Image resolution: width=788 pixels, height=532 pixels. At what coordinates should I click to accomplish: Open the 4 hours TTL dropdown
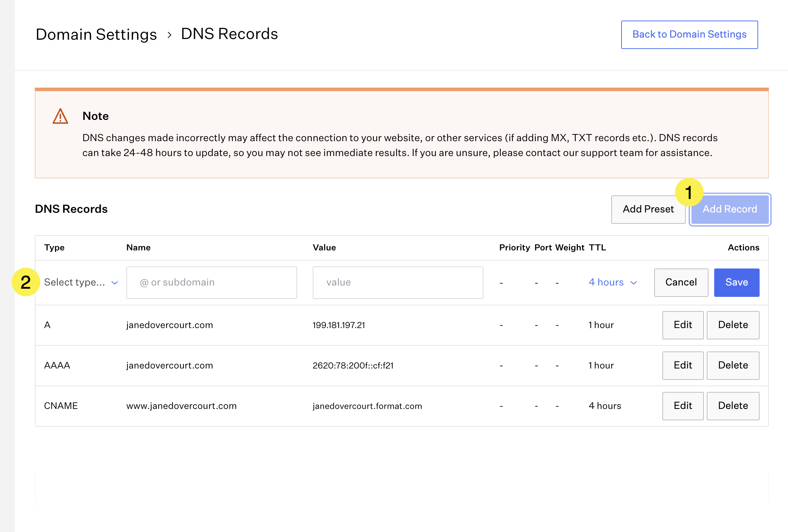click(x=613, y=282)
